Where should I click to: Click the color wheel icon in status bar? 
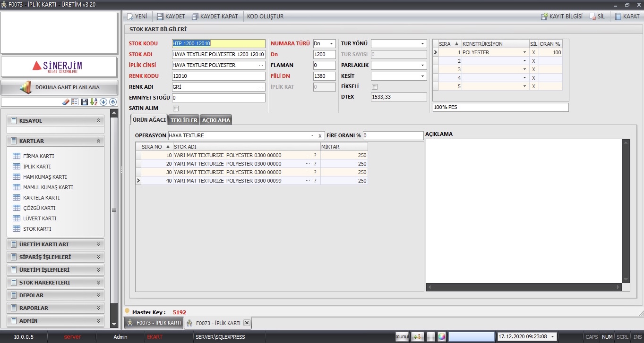pyautogui.click(x=442, y=337)
